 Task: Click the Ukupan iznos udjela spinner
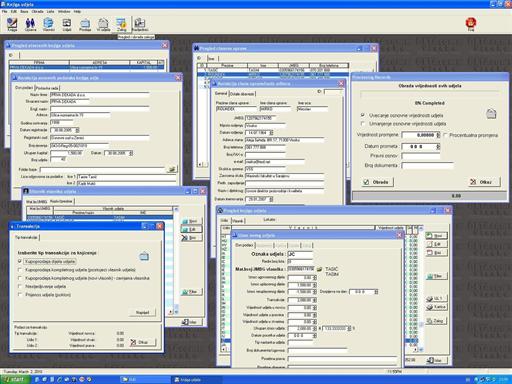315,328
